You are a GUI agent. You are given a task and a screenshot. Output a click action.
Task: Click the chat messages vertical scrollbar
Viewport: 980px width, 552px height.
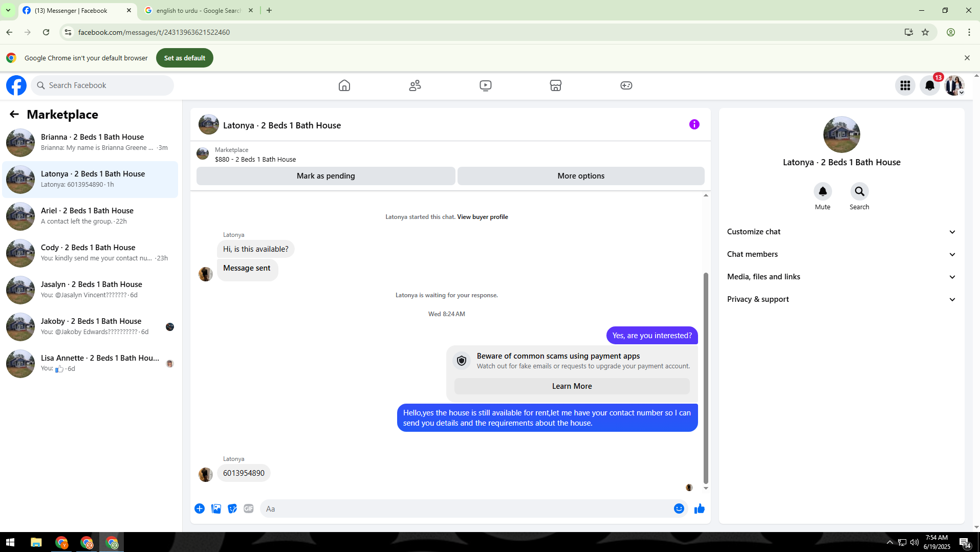pyautogui.click(x=706, y=378)
